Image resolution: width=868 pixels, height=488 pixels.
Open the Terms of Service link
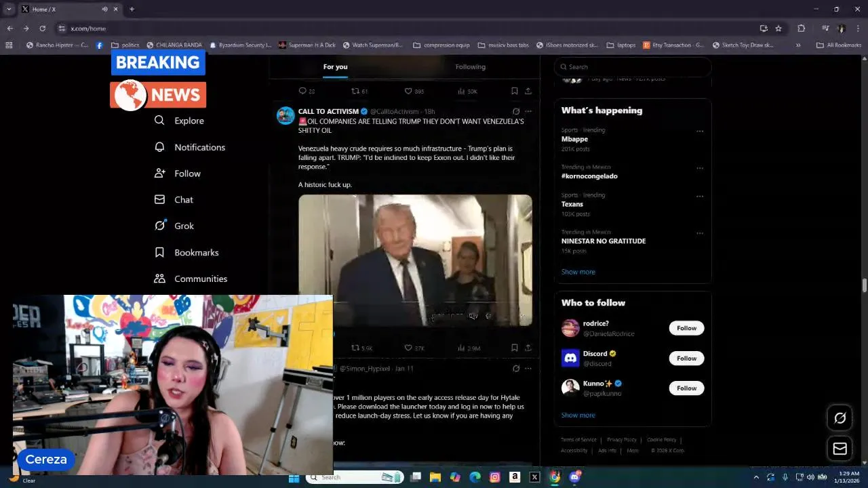click(x=578, y=440)
